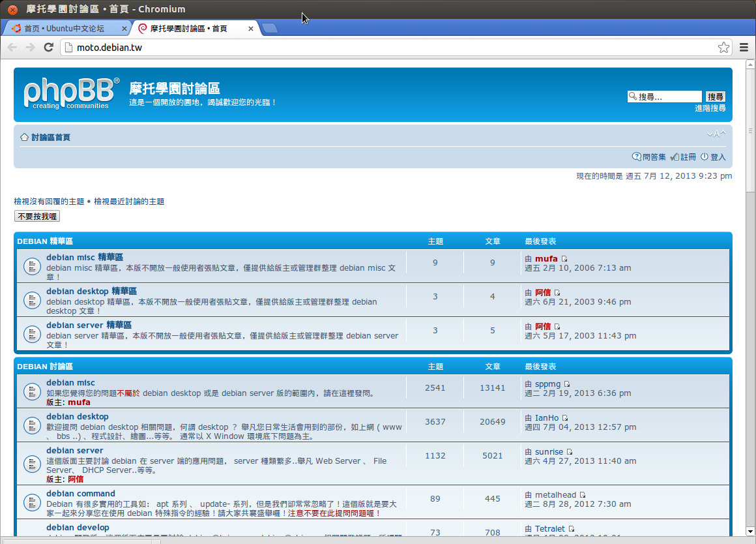The height and width of the screenshot is (544, 756).
Task: Open the debian command forum
Action: [x=81, y=493]
